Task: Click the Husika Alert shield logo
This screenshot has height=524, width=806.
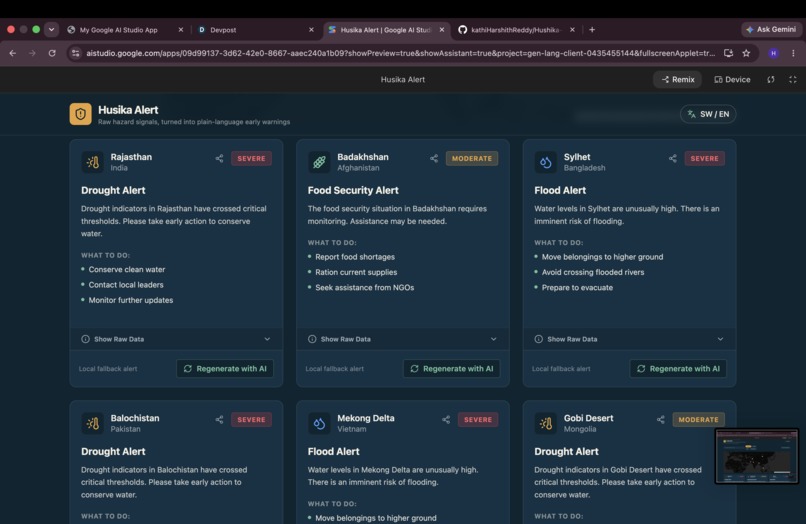Action: (81, 114)
